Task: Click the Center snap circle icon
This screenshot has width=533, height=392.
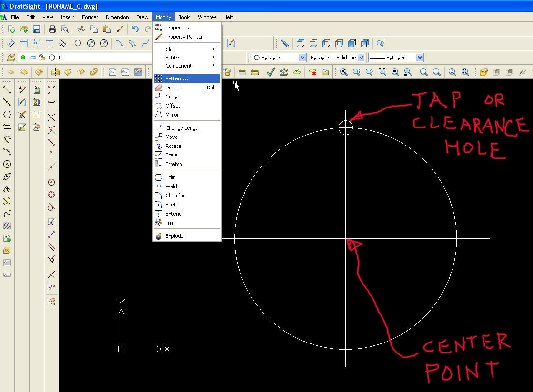Action: click(x=51, y=182)
